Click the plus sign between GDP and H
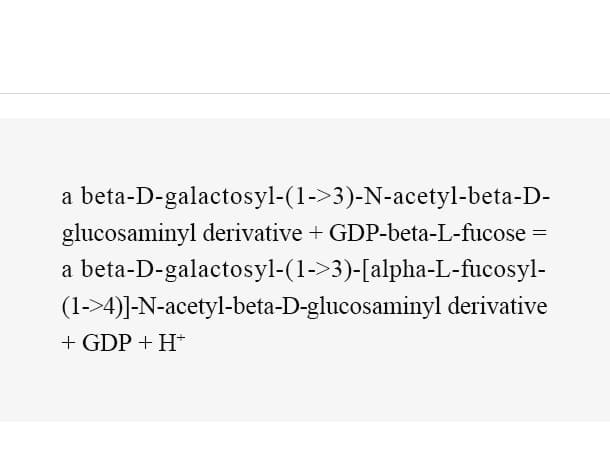Image resolution: width=610 pixels, height=463 pixels. tap(144, 343)
